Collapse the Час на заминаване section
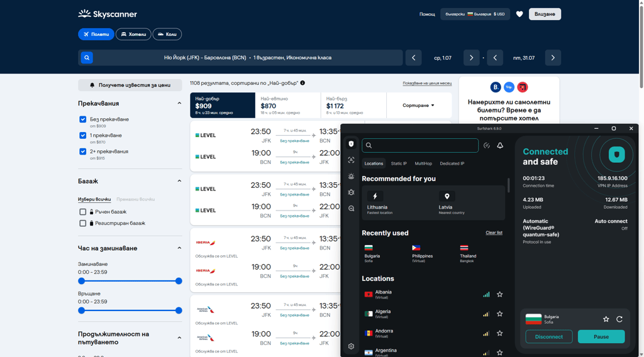 179,248
